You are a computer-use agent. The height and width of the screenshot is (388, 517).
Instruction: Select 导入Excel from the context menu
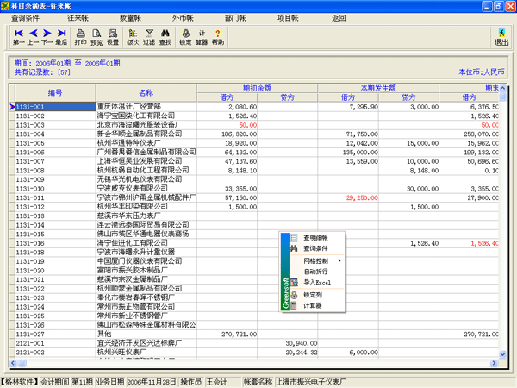[x=317, y=282]
